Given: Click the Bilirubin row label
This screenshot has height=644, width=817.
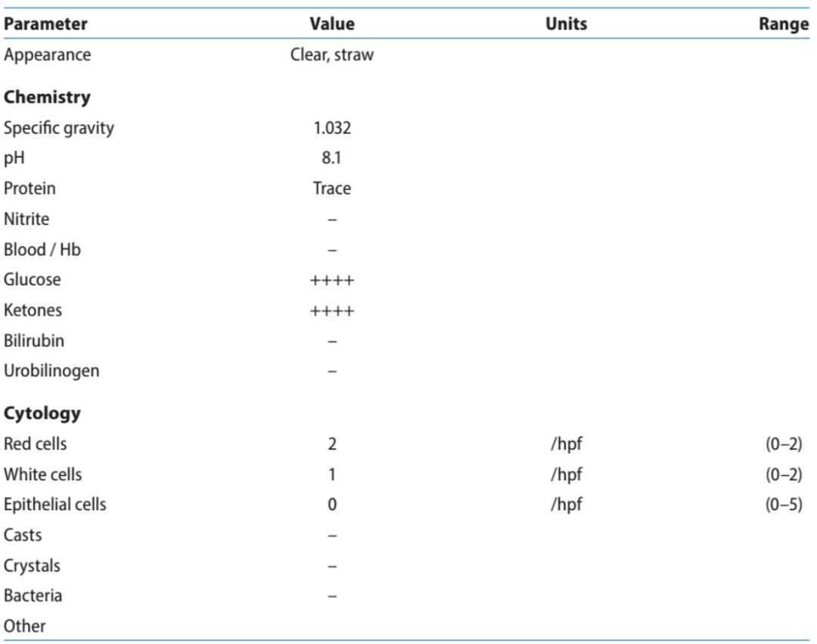Looking at the screenshot, I should 34,341.
